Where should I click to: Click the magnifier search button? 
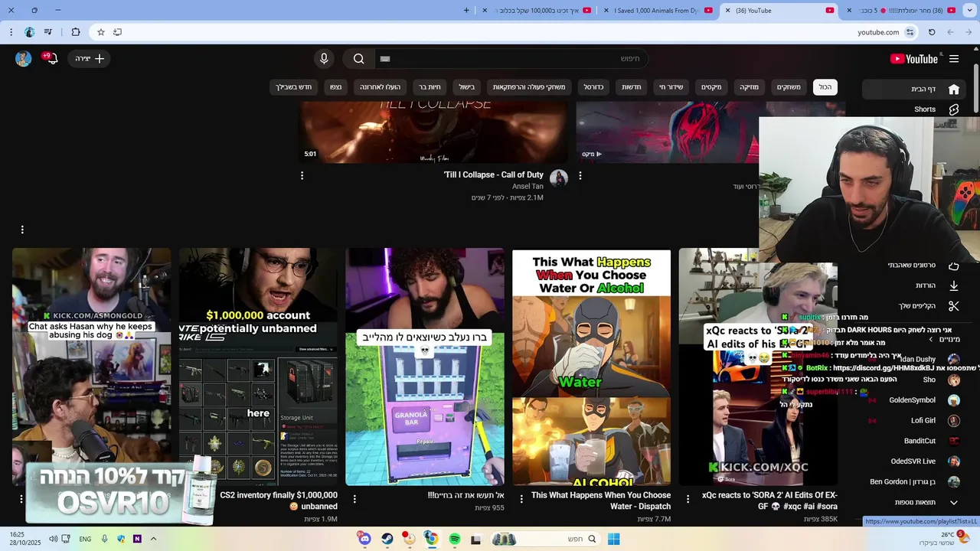tap(358, 59)
